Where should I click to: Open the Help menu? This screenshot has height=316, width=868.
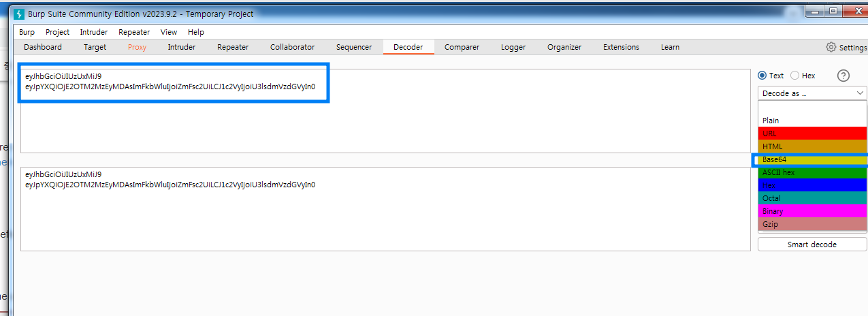click(x=196, y=32)
